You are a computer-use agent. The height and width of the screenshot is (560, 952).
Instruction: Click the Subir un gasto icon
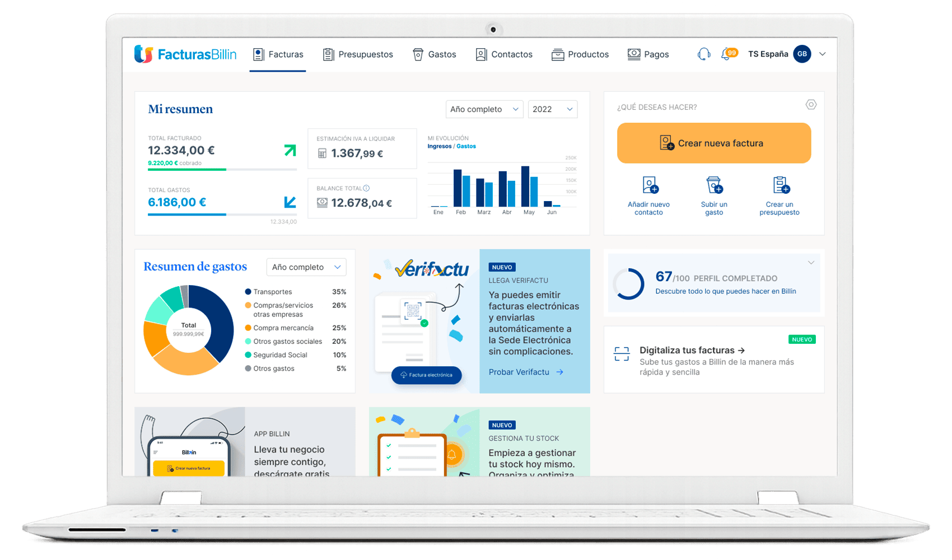click(714, 185)
